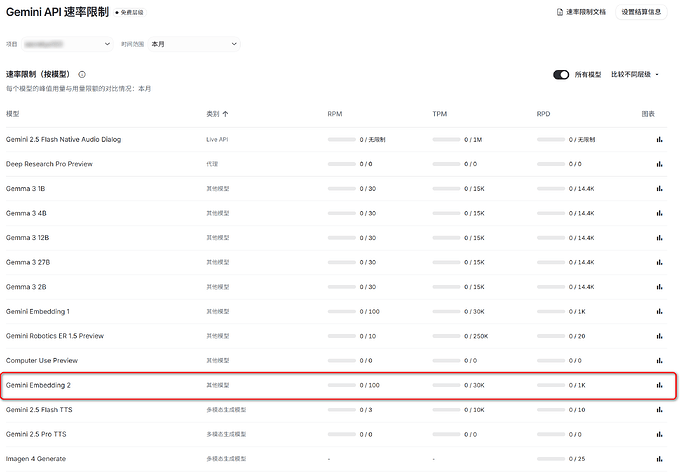689x474 pixels.
Task: Toggle the 所有模型 switch
Action: pyautogui.click(x=561, y=75)
